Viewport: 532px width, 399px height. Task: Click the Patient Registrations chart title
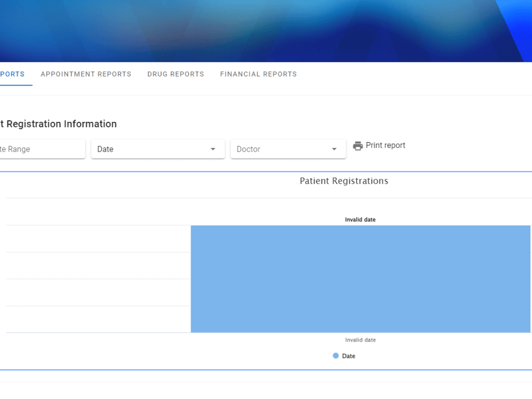(344, 181)
